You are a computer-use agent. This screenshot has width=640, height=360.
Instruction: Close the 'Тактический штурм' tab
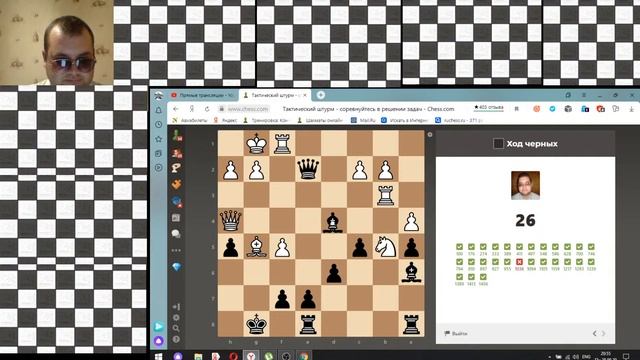pyautogui.click(x=305, y=95)
